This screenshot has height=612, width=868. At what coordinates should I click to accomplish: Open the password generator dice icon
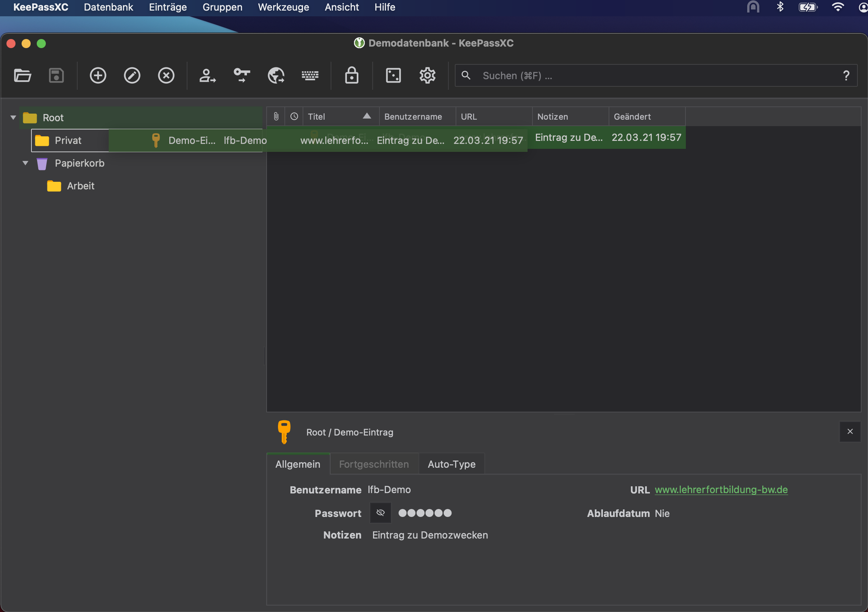click(x=393, y=76)
